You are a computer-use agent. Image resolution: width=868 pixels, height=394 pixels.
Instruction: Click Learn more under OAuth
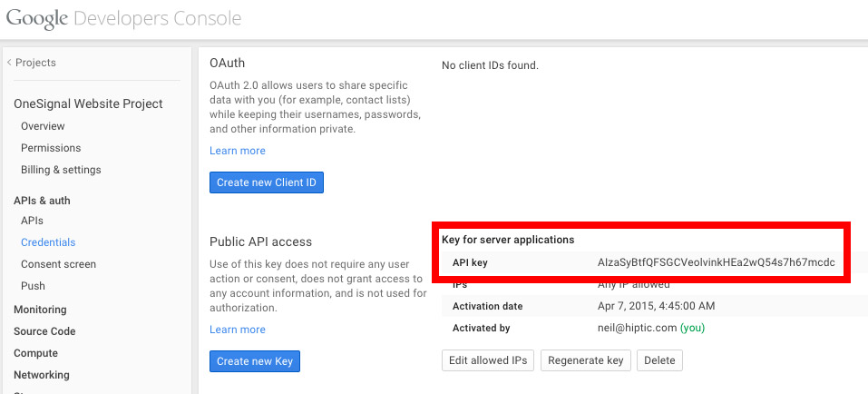(238, 151)
